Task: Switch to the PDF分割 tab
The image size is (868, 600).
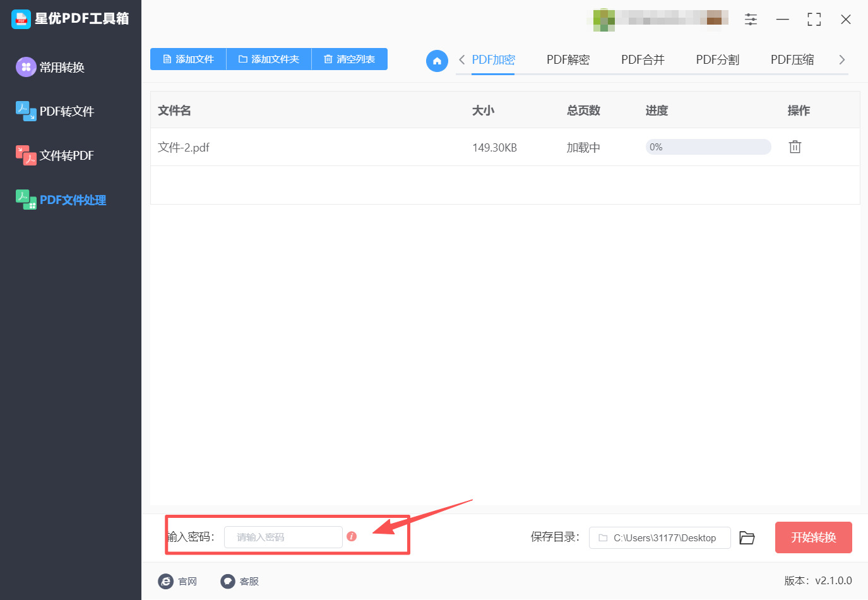Action: (x=718, y=60)
